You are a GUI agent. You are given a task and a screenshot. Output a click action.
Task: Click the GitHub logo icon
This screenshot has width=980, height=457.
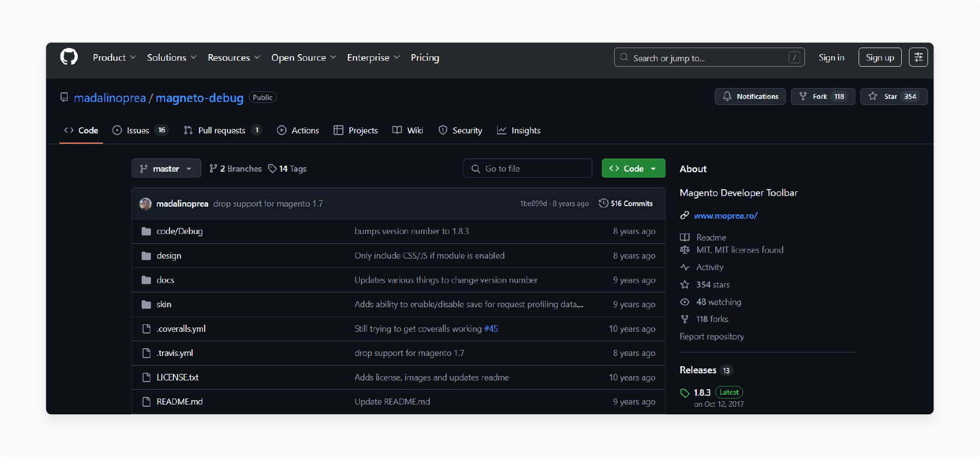pyautogui.click(x=69, y=57)
